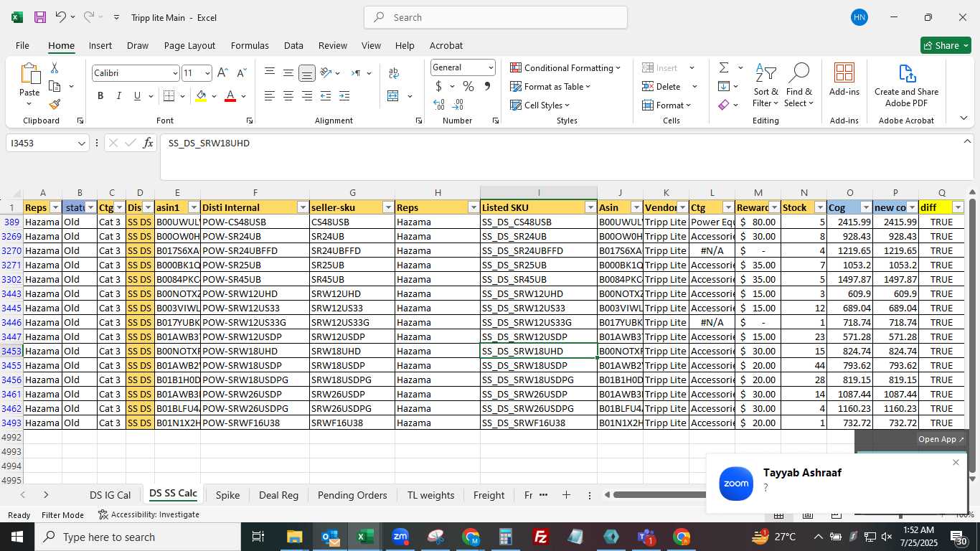Click the Comma Style icon
This screenshot has height=551, width=980.
(487, 87)
